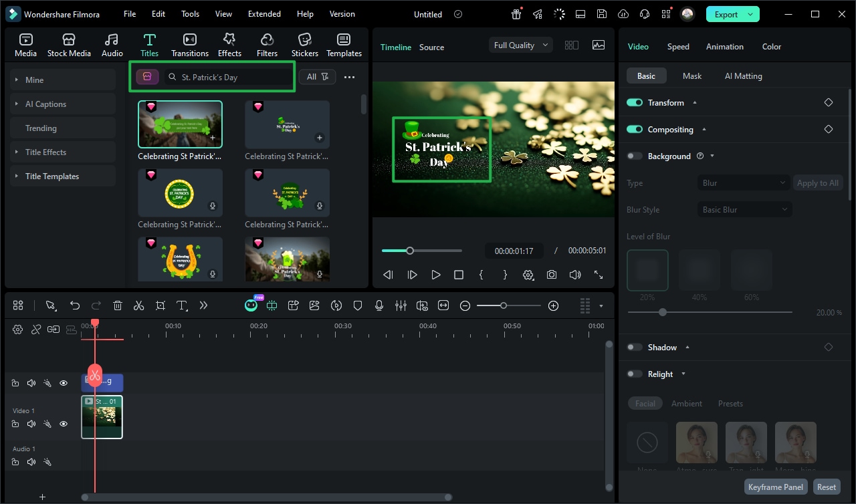Click the Export button
The image size is (856, 504).
click(726, 14)
